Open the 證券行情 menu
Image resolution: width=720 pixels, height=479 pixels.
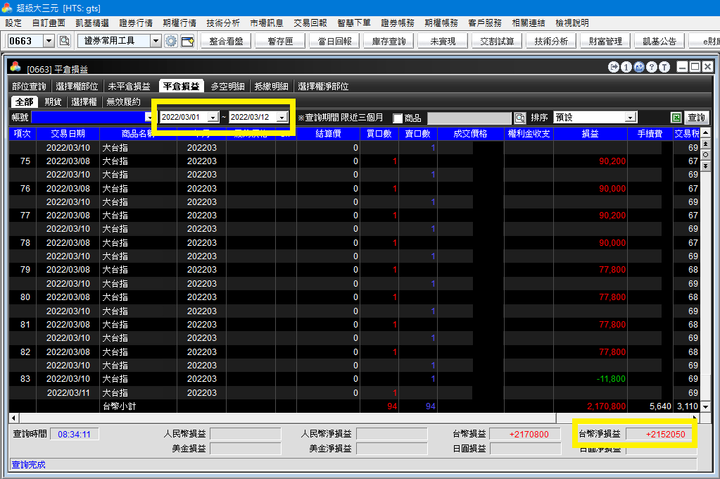click(x=135, y=23)
